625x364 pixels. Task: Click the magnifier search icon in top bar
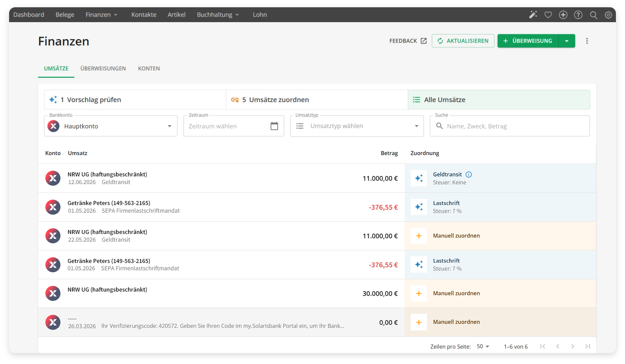point(593,15)
